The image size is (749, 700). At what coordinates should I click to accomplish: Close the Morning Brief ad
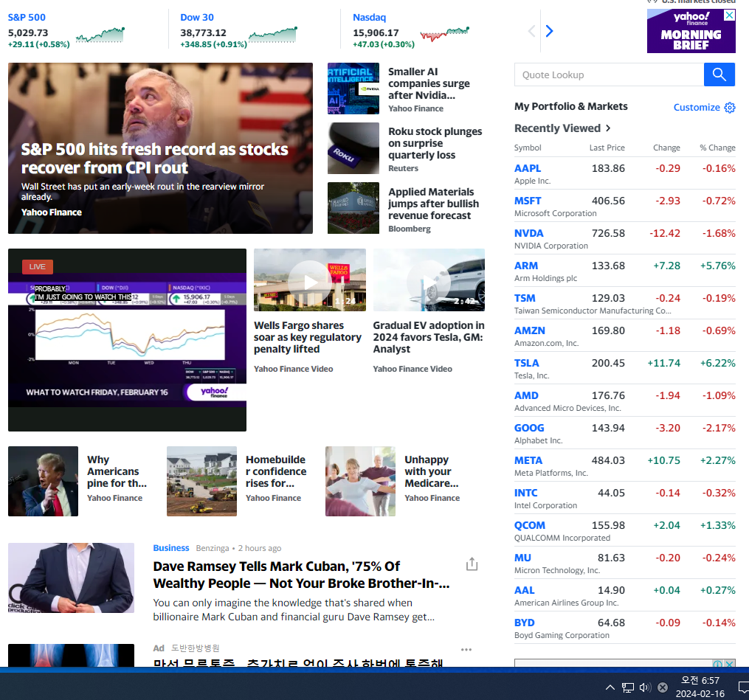tap(729, 15)
